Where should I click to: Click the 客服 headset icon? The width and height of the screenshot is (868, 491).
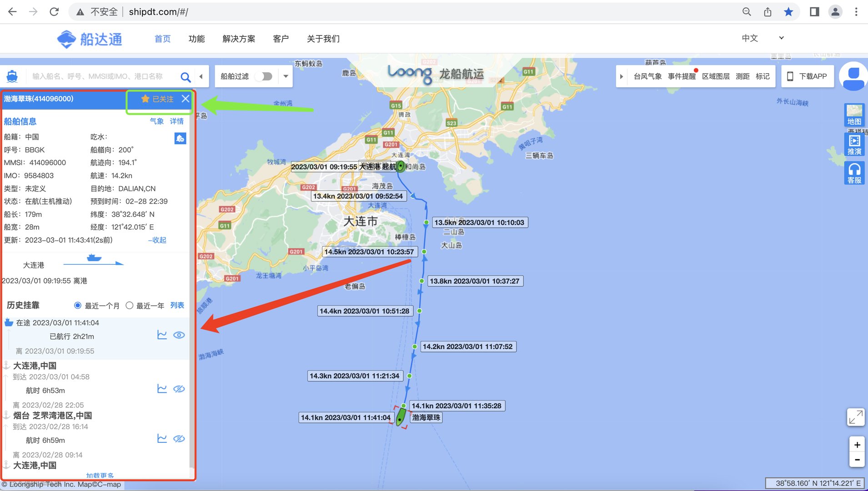(x=854, y=173)
